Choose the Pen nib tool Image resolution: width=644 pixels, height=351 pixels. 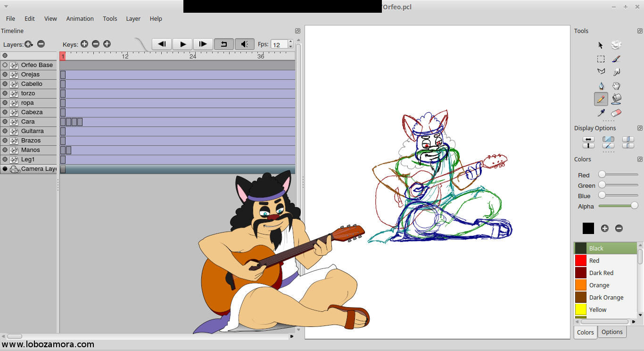tap(601, 86)
